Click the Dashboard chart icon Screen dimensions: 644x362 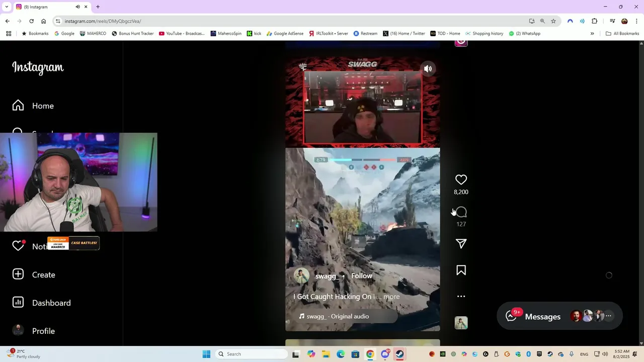[18, 302]
